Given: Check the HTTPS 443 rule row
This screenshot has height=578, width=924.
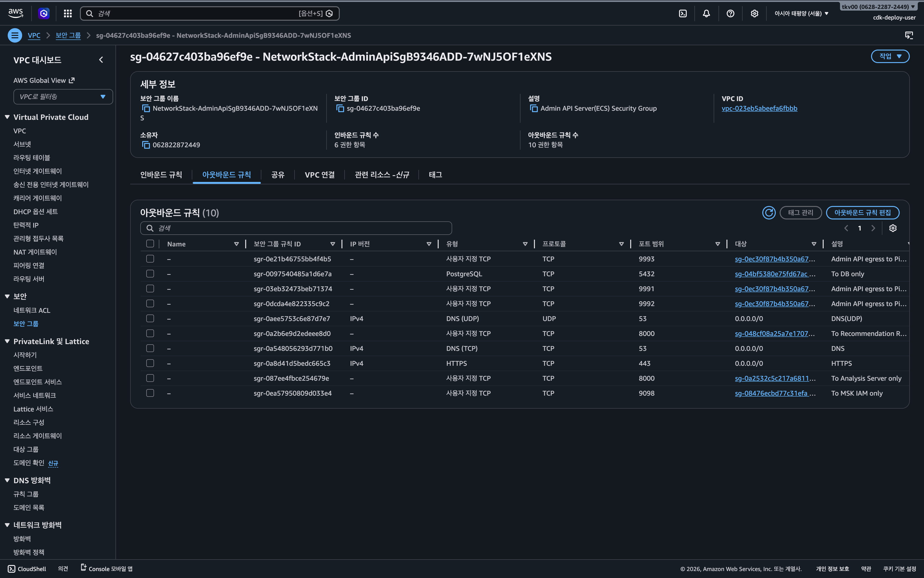Looking at the screenshot, I should point(150,363).
